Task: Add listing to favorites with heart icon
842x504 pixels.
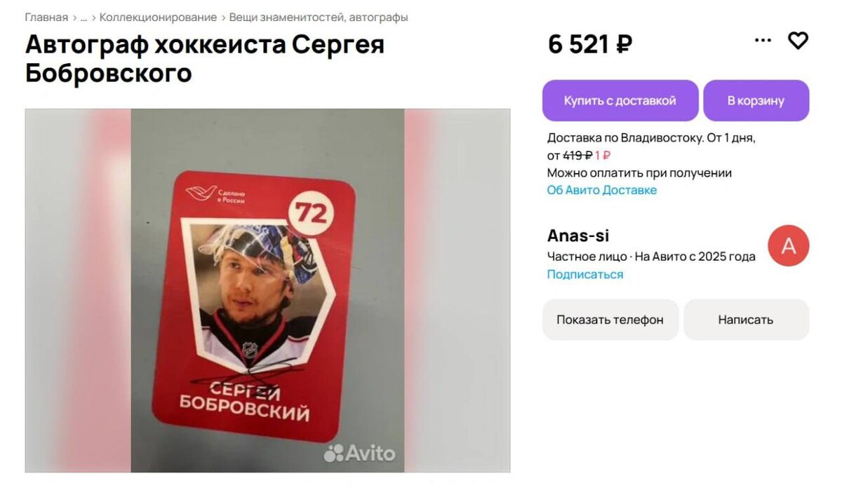Action: pos(798,41)
